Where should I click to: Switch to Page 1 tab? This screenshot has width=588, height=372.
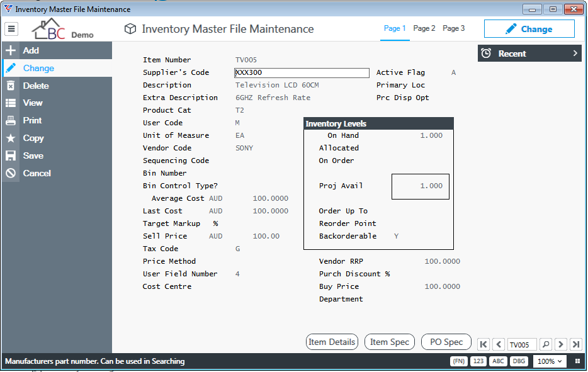[x=395, y=28]
